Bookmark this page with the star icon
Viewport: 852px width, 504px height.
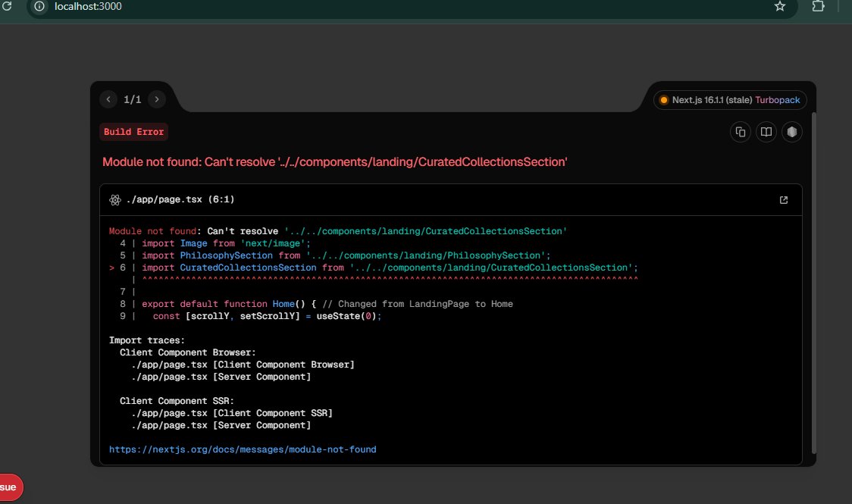pyautogui.click(x=779, y=6)
